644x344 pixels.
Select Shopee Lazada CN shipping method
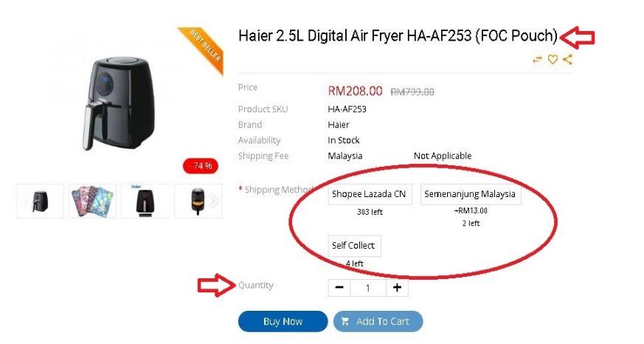click(370, 194)
